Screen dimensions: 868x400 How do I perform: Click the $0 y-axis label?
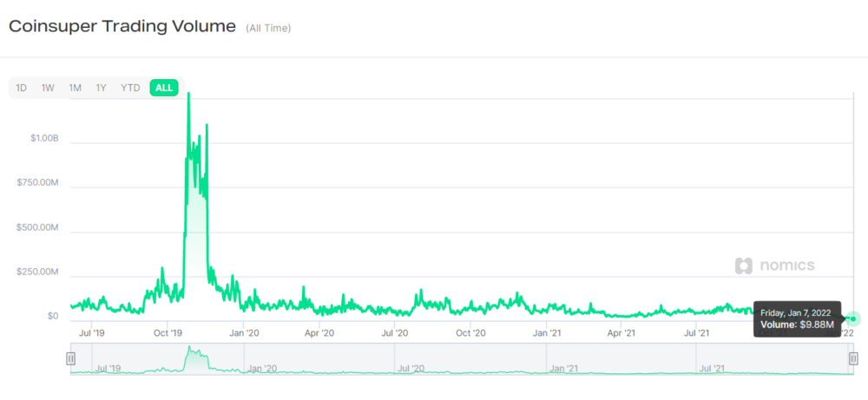tap(53, 317)
